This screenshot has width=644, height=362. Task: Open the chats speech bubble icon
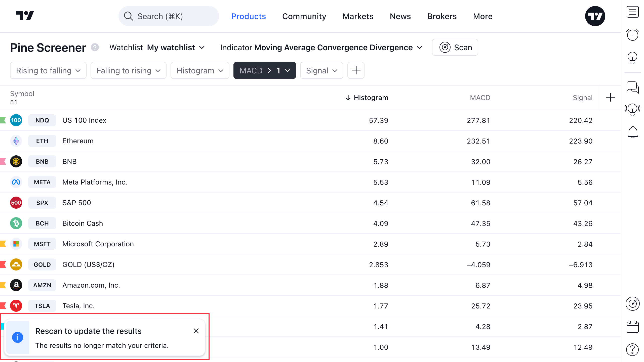click(632, 87)
